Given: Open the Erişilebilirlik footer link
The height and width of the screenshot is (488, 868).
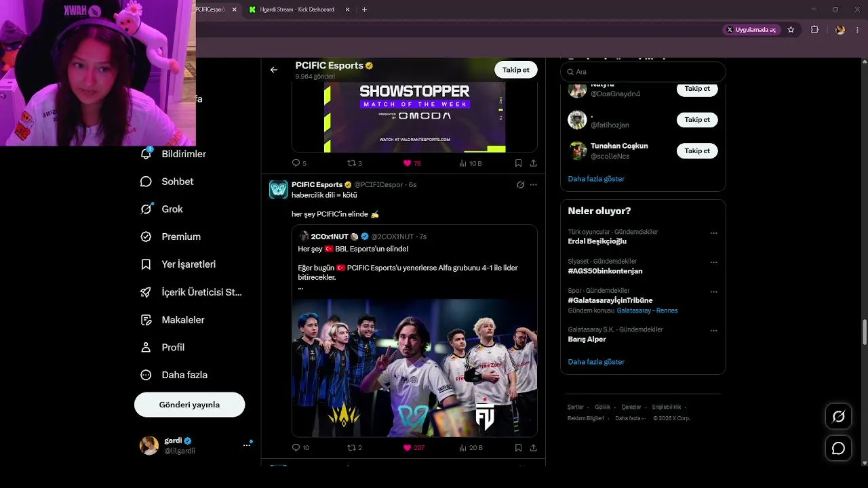Looking at the screenshot, I should point(667,407).
